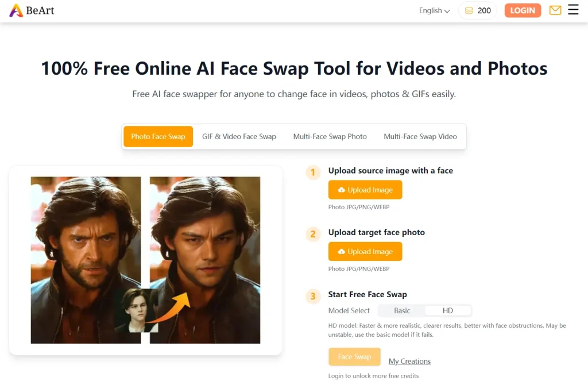Open the hamburger menu icon
Viewport: 588px width, 384px height.
click(573, 10)
